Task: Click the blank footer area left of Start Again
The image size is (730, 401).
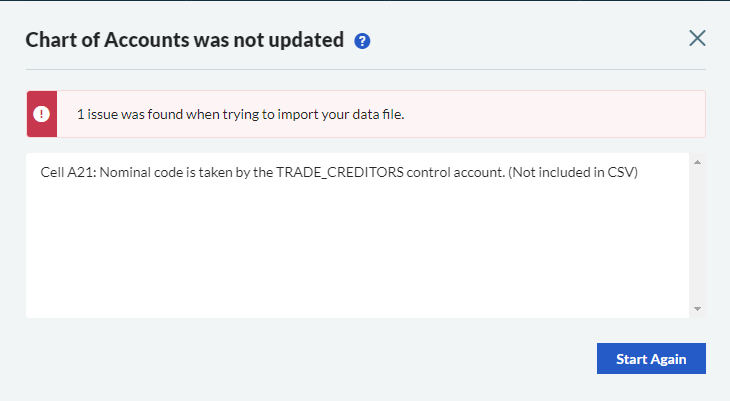Action: point(300,358)
